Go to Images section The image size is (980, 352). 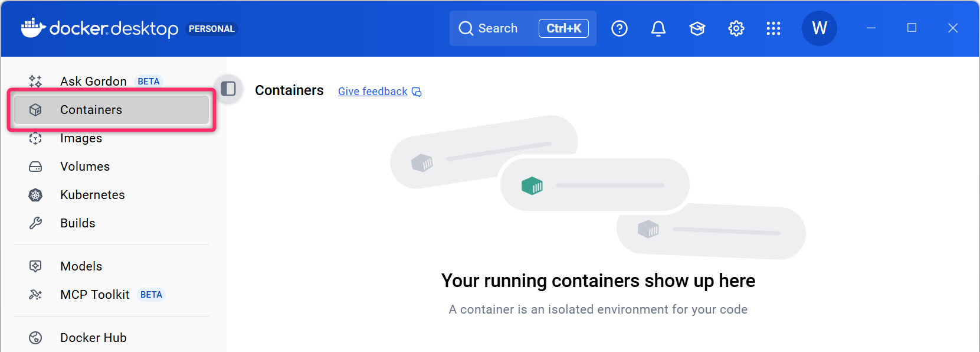(81, 138)
